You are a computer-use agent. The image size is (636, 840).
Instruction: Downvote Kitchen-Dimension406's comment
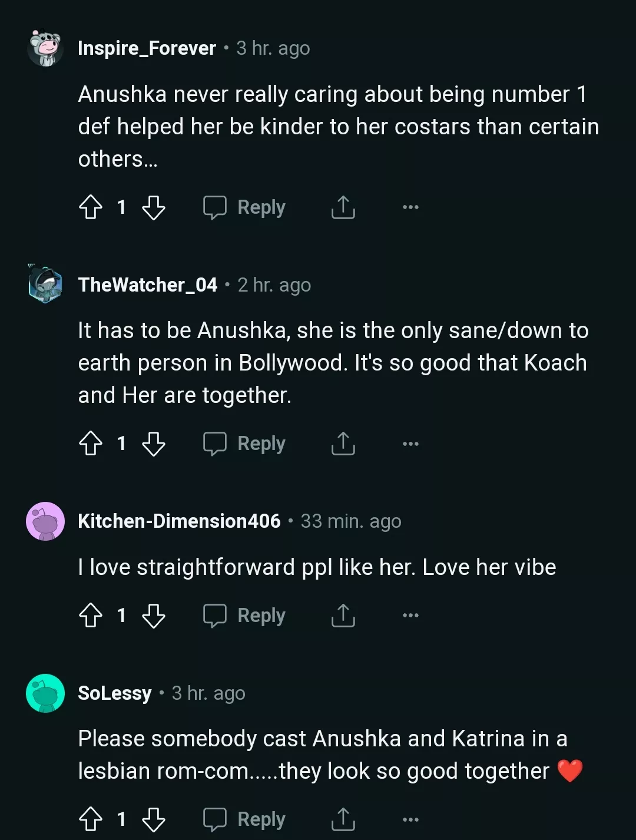coord(154,616)
